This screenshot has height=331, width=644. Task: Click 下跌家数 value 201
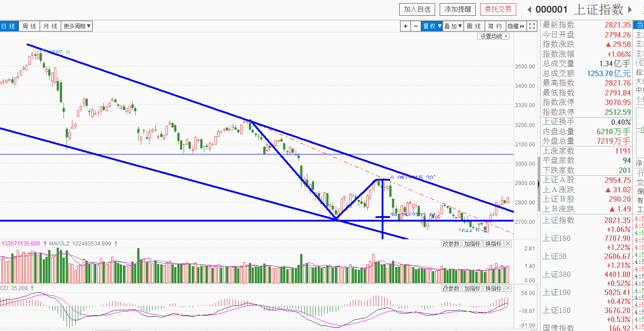[x=625, y=170]
